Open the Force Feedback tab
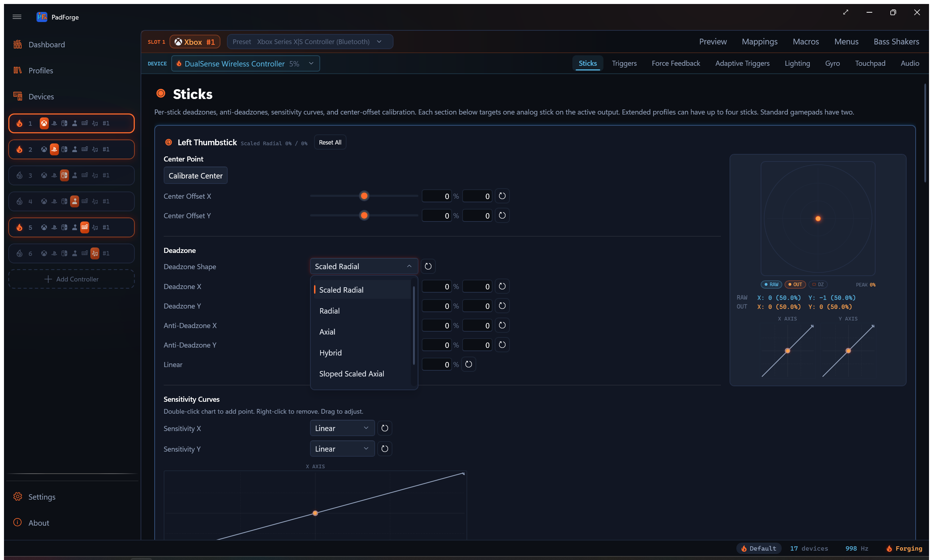 (x=676, y=63)
